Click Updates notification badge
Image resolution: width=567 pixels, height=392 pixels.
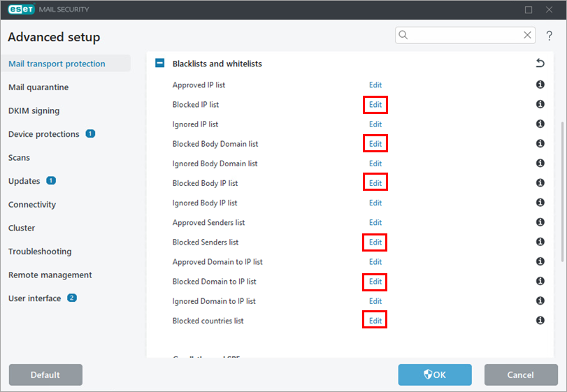[x=51, y=180]
